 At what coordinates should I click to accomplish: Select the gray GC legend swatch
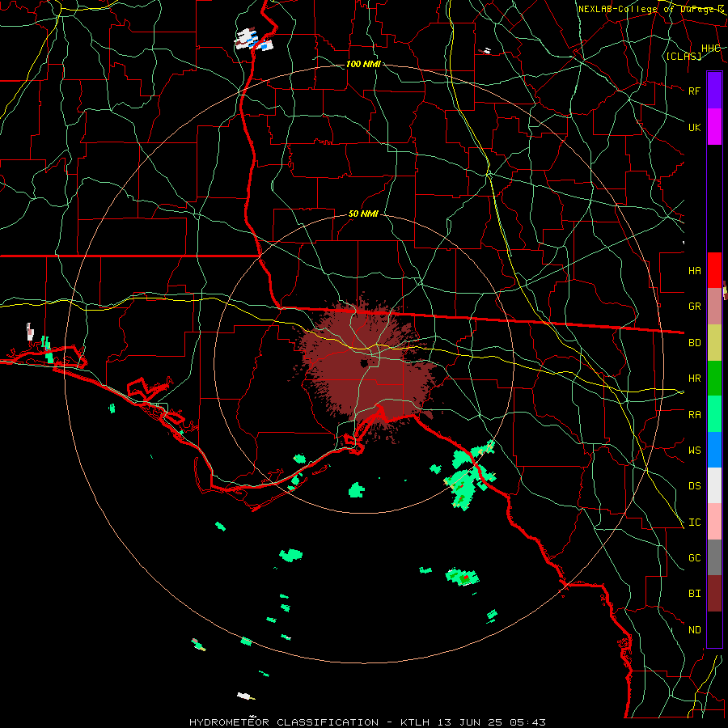click(714, 557)
